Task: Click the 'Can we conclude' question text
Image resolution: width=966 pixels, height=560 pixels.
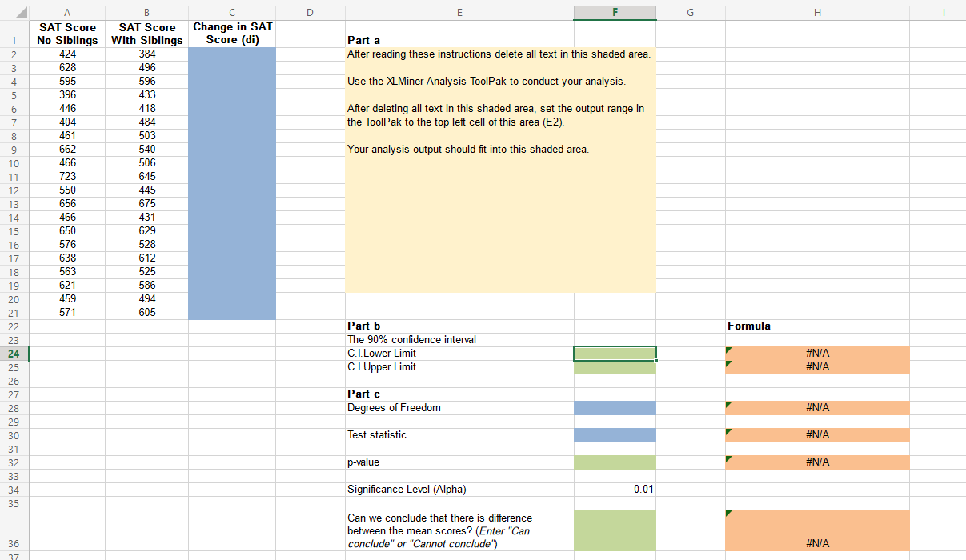Action: pyautogui.click(x=439, y=531)
